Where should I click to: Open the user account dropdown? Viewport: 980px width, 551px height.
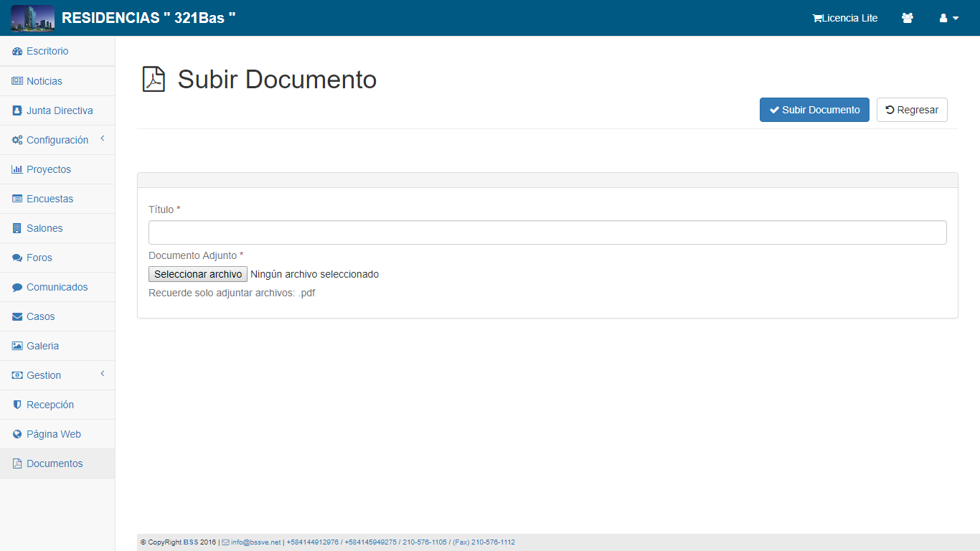click(x=948, y=18)
